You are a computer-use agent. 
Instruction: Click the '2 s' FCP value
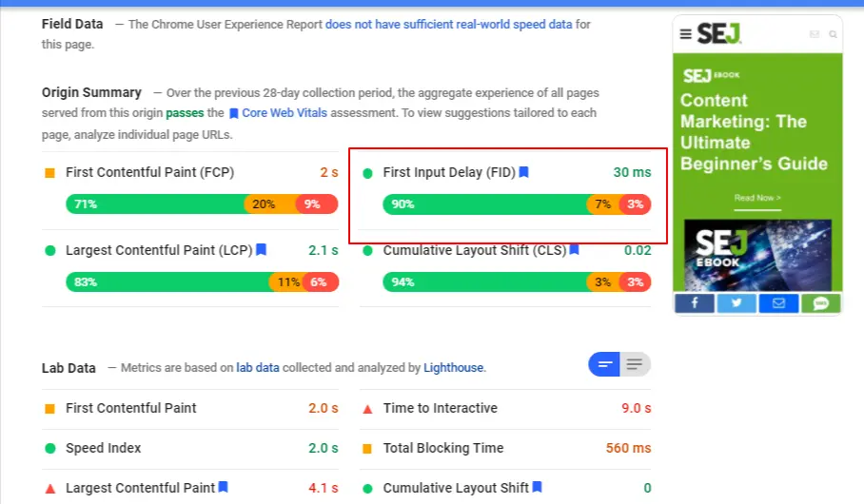coord(329,172)
